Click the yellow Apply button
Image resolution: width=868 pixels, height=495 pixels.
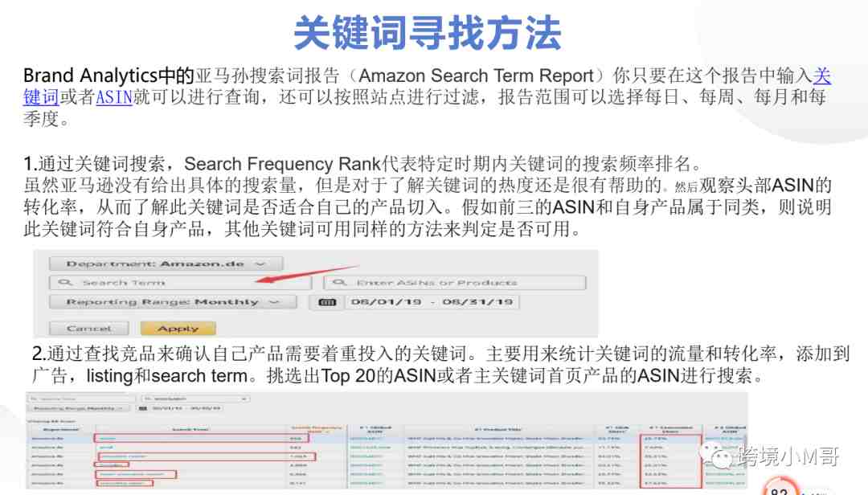178,329
